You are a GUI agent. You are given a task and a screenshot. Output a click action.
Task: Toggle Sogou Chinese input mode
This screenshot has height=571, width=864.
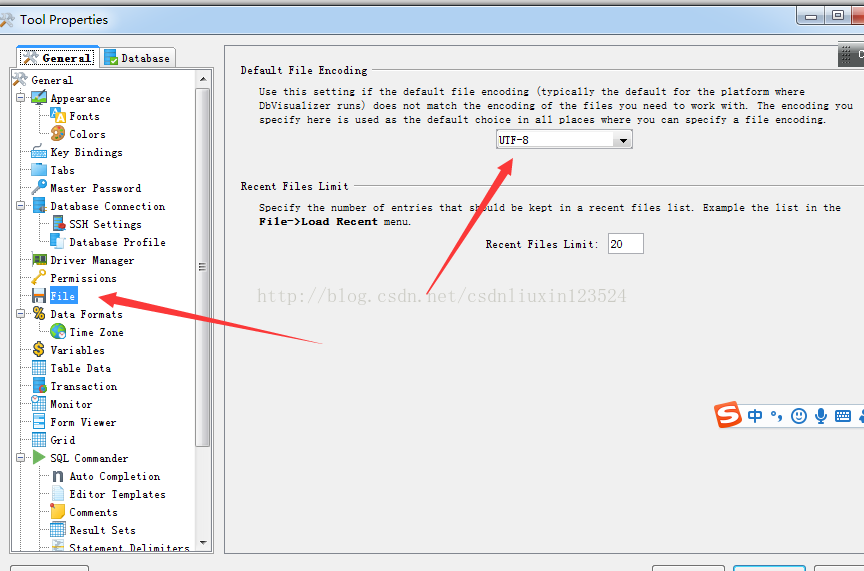click(755, 416)
